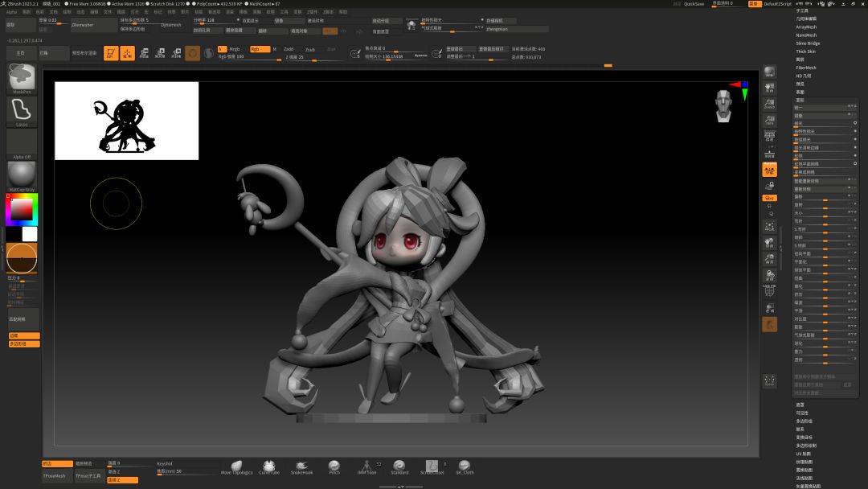Select the SK_Cloth brush
Screen dimensions: 868x489
(465, 468)
